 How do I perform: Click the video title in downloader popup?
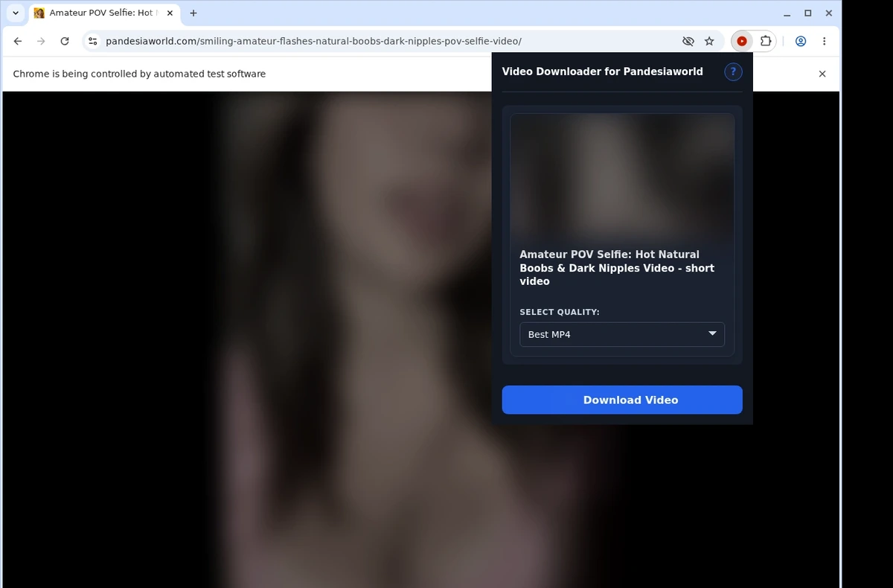[617, 268]
